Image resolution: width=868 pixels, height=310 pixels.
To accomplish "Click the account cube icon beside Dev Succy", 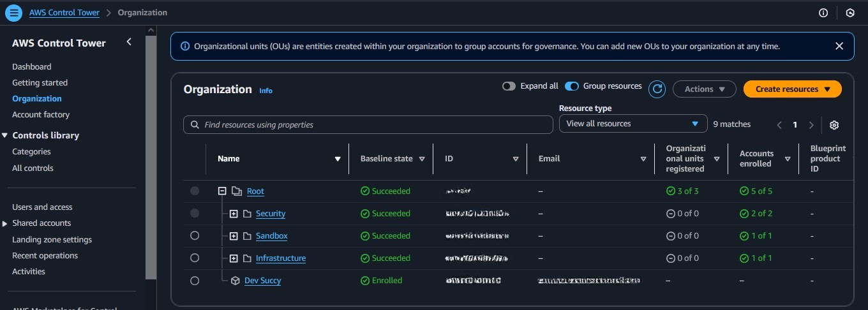I will (x=236, y=281).
